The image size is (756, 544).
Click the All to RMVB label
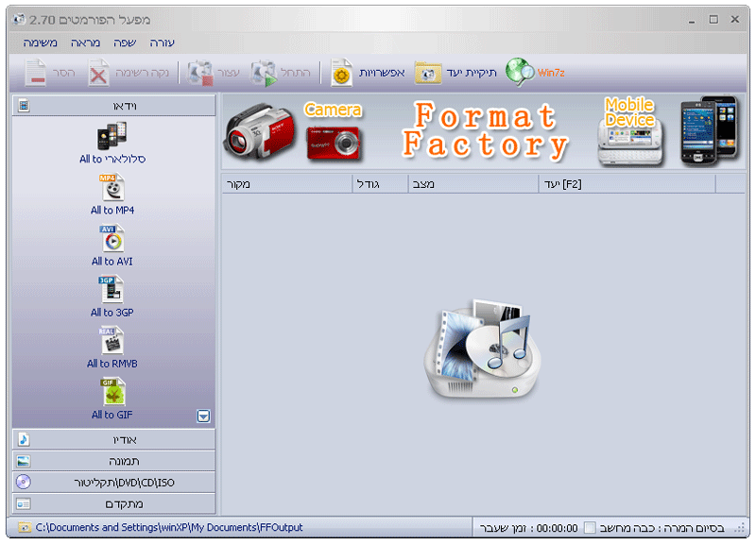[x=112, y=364]
